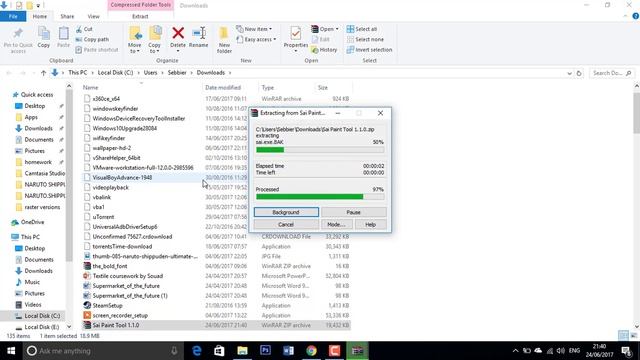Screen dimensions: 640x360
Task: Click the Copy icon in the Clipboard group
Action: [44, 33]
